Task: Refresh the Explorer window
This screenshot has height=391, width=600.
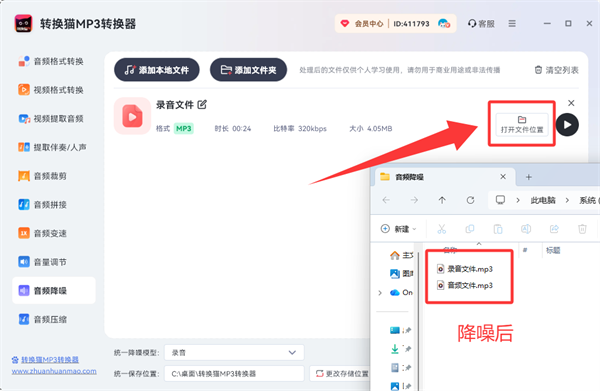Action: (470, 200)
